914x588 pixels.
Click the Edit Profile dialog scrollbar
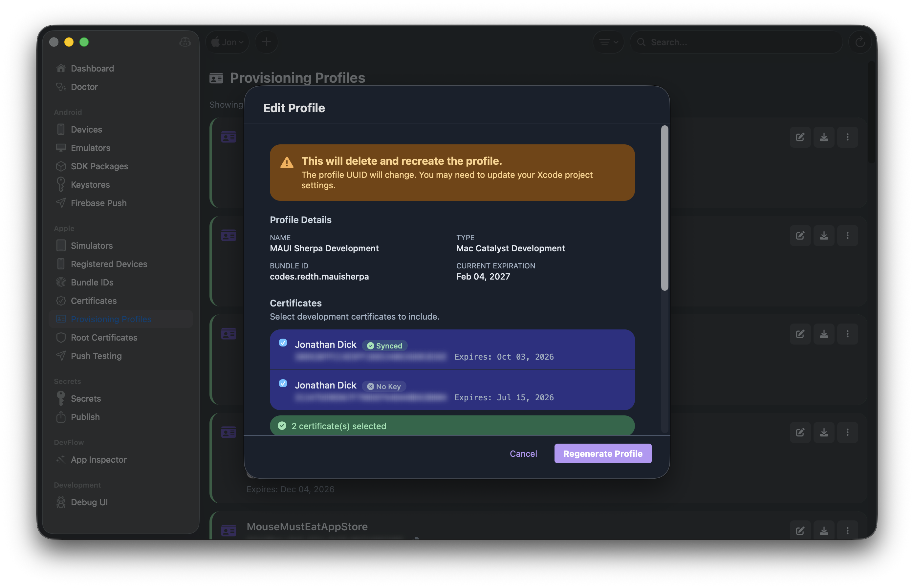click(x=664, y=208)
